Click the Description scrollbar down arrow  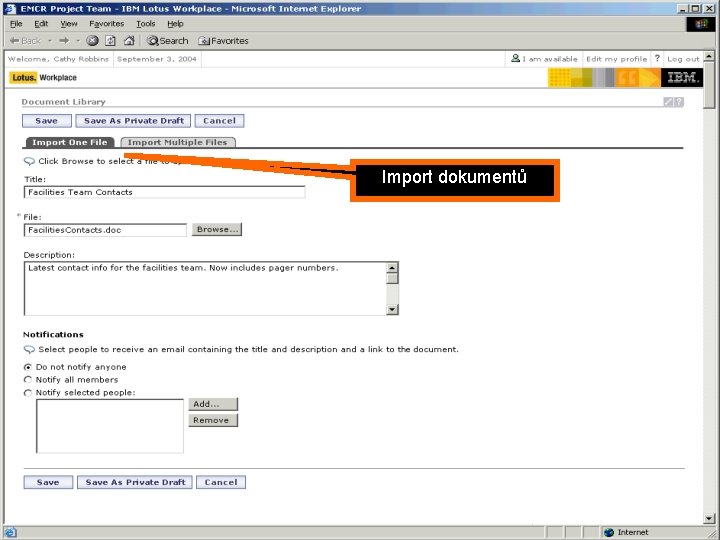click(x=392, y=309)
